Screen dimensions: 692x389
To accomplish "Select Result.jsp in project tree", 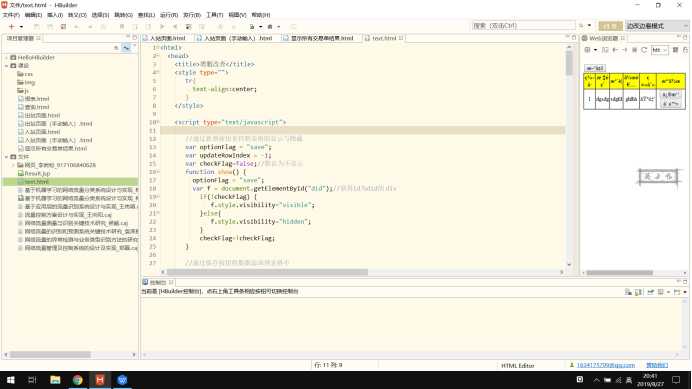I will point(34,174).
